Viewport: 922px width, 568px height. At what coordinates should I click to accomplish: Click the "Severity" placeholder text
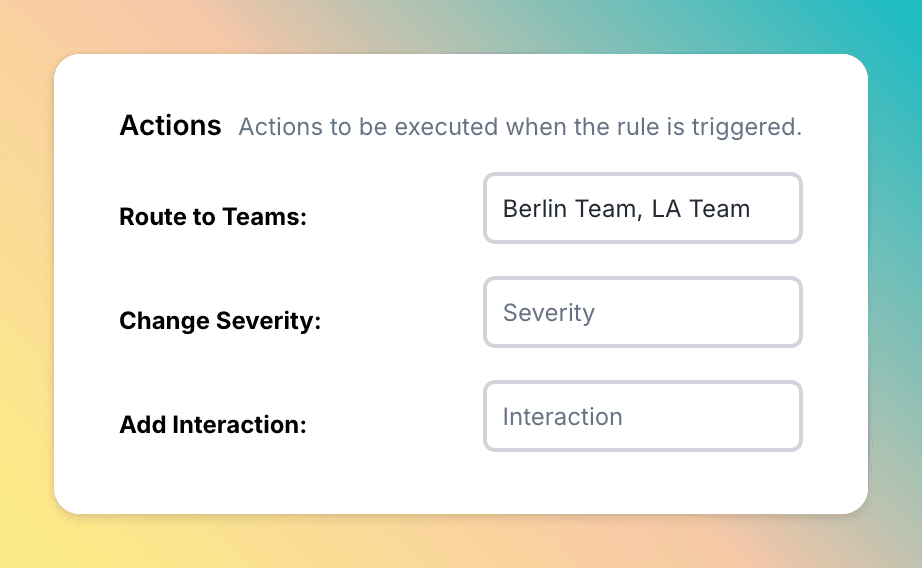tap(549, 313)
